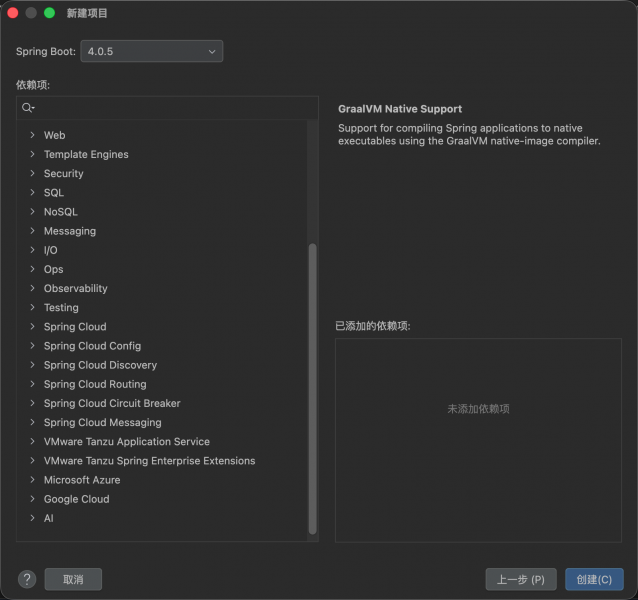Expand the Ops category chevron
Image resolution: width=638 pixels, height=600 pixels.
[x=32, y=268]
